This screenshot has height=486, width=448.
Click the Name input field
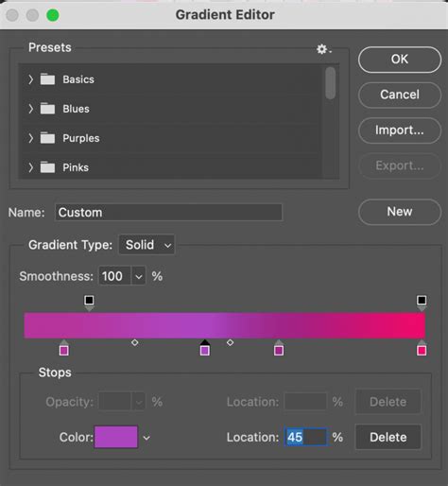pos(168,213)
